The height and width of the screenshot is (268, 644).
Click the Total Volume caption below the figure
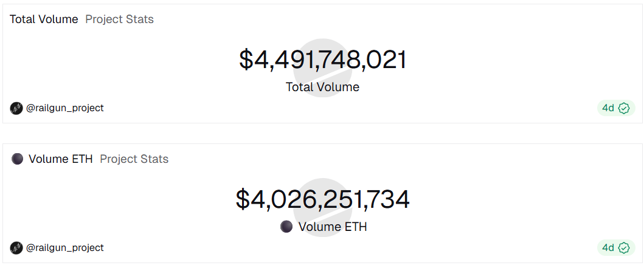tap(322, 87)
